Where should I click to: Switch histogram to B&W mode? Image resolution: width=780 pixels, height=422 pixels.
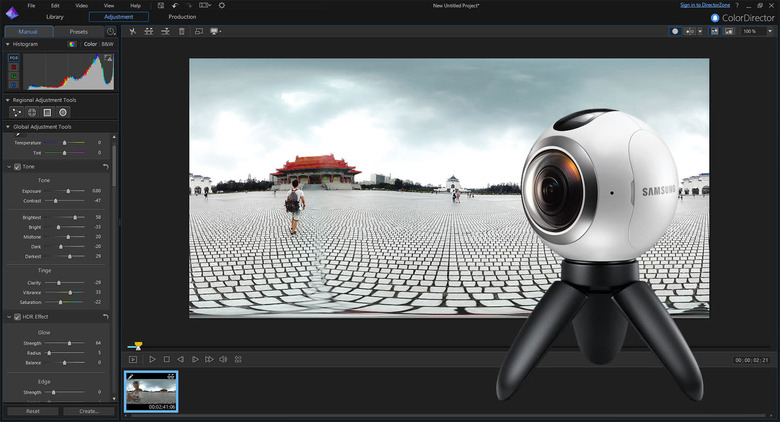107,44
